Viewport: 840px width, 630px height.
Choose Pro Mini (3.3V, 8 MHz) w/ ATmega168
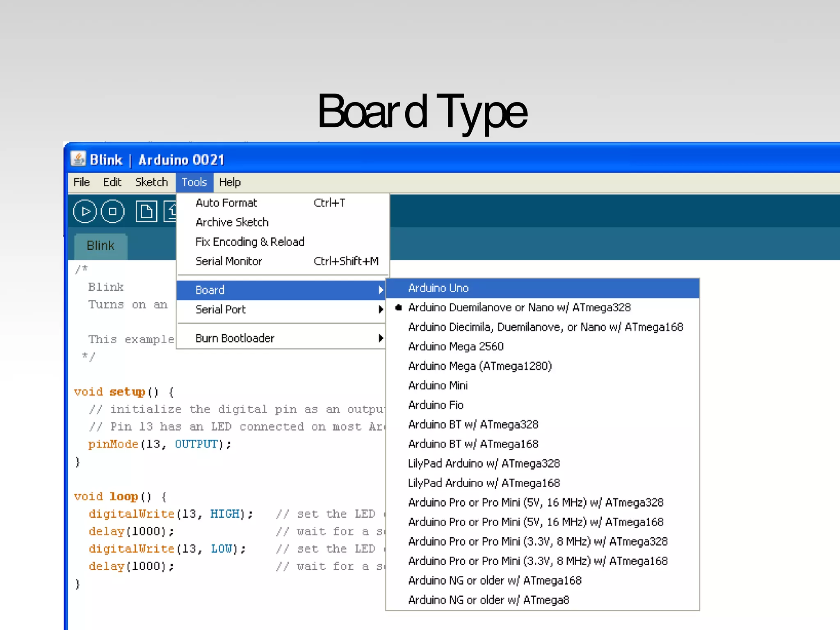click(543, 561)
